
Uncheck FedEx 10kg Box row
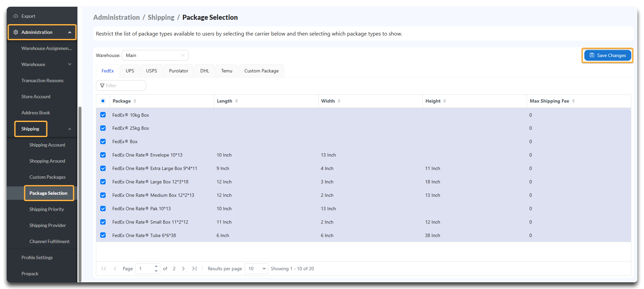pos(103,115)
